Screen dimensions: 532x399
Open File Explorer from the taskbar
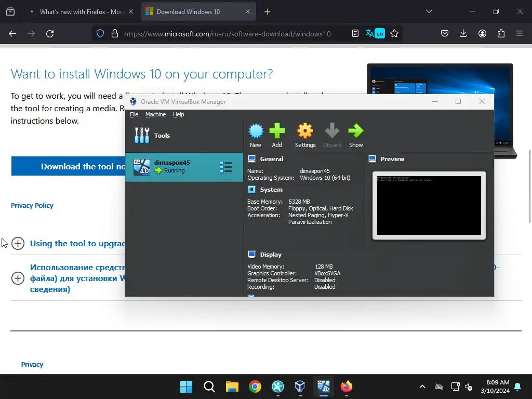(232, 387)
